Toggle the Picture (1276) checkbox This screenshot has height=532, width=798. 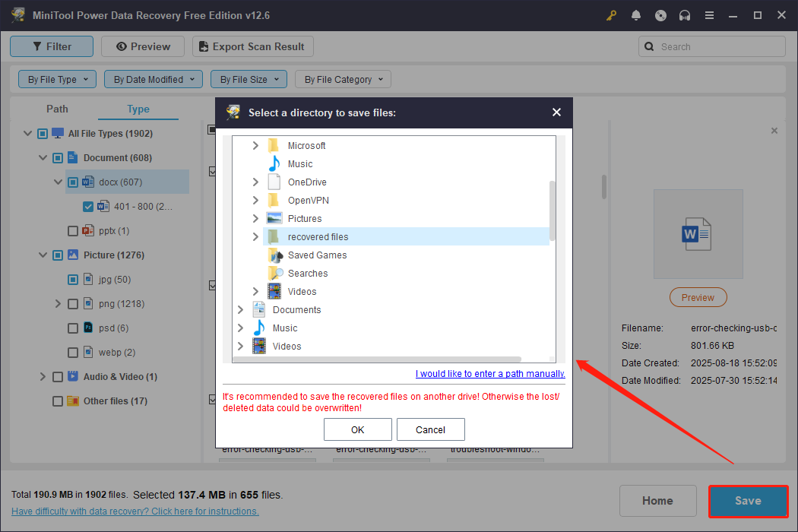coord(58,255)
